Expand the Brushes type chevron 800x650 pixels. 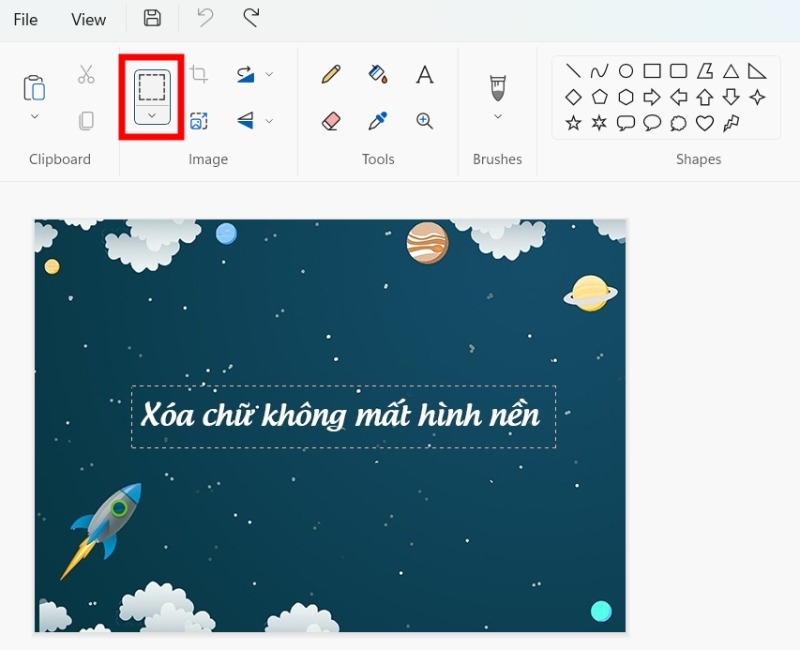[497, 117]
